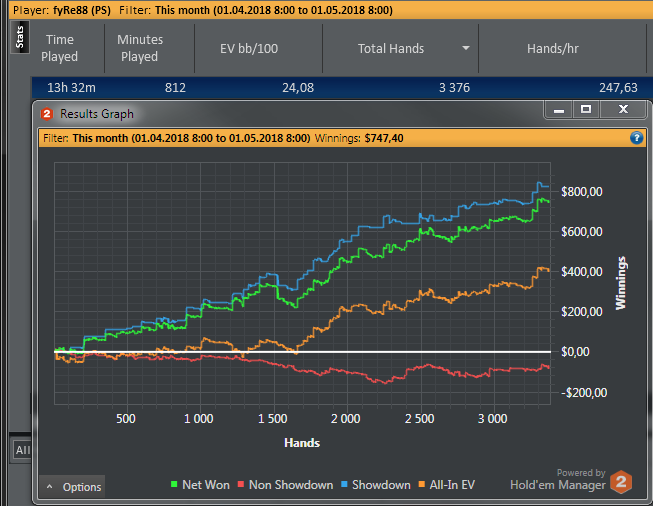Viewport: 653px width, 506px height.
Task: Click the vertical Winnings axis title
Action: (x=621, y=283)
